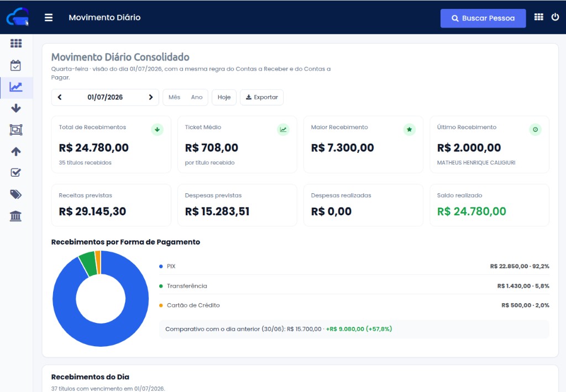The height and width of the screenshot is (392, 566).
Task: Click the clock icon on Último Recebimento card
Action: (535, 129)
